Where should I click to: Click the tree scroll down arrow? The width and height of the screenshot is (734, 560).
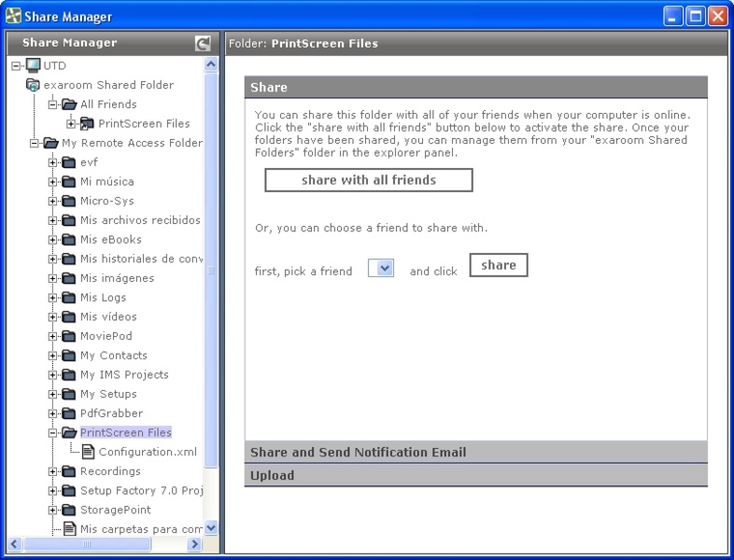coord(211,527)
